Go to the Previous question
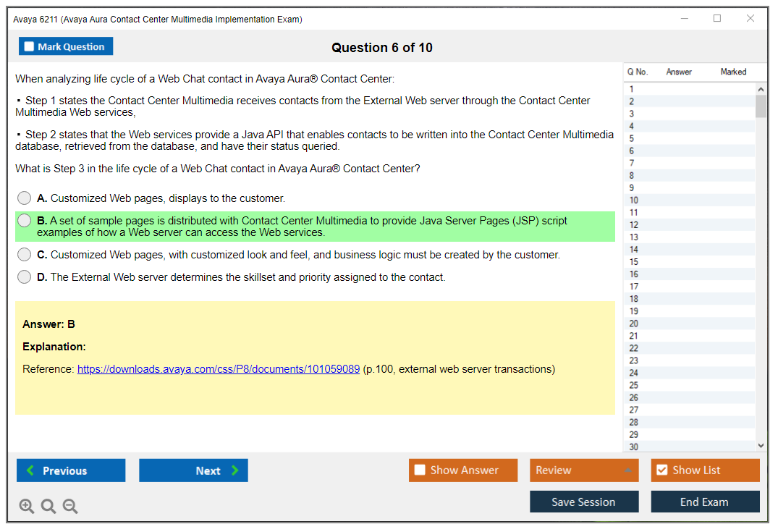Viewport: 778px width, 532px height. (71, 470)
